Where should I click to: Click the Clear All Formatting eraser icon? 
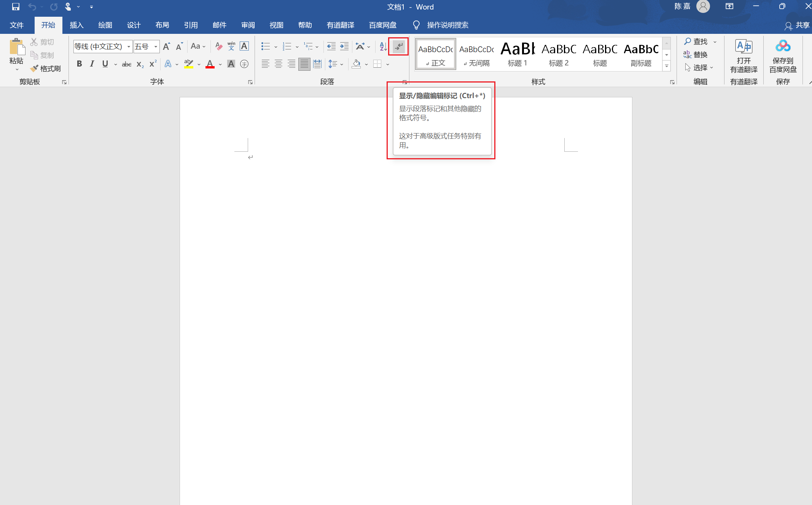(x=219, y=46)
